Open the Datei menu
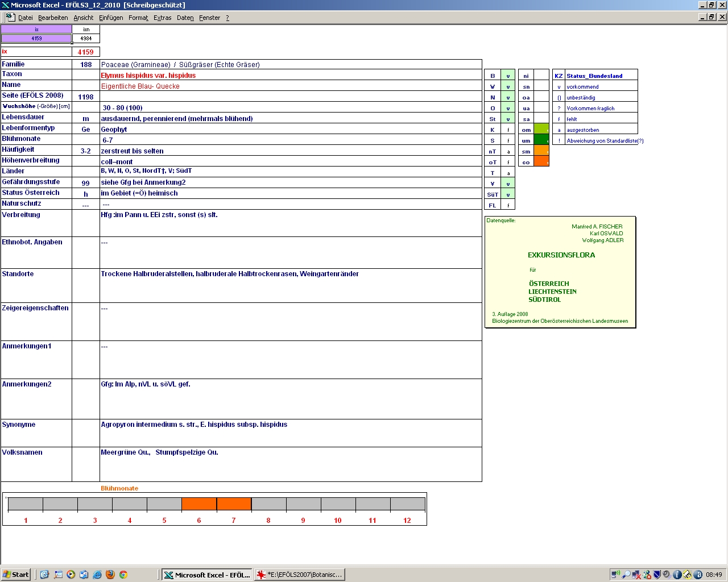Image resolution: width=728 pixels, height=582 pixels. pyautogui.click(x=25, y=18)
